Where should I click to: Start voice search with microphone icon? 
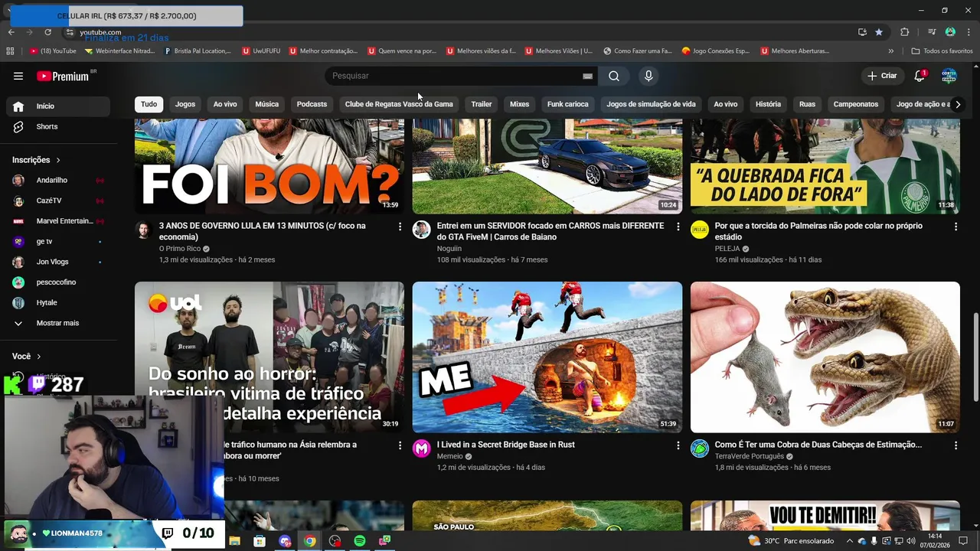(x=648, y=76)
